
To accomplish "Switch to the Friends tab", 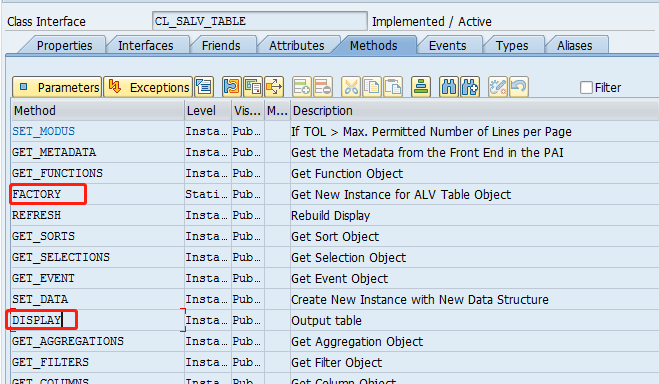I will tap(221, 45).
